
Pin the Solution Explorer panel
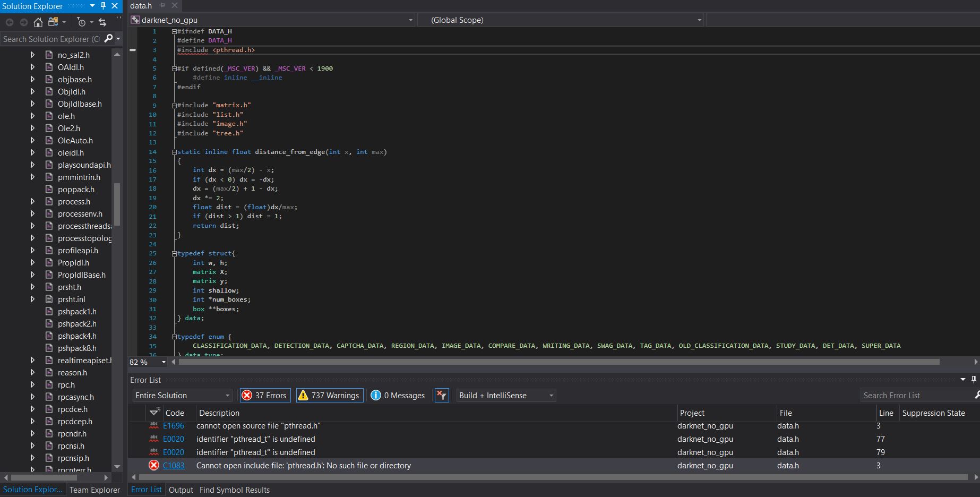pyautogui.click(x=104, y=6)
